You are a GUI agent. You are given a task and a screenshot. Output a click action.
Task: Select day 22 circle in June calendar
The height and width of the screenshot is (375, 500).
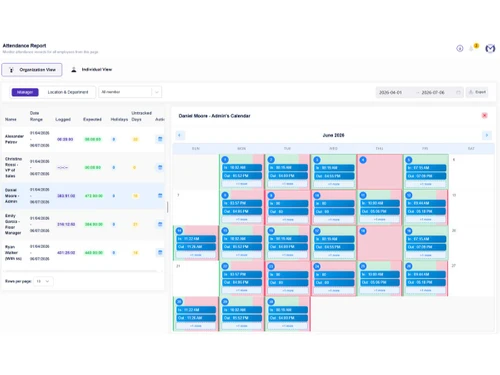coord(225,266)
